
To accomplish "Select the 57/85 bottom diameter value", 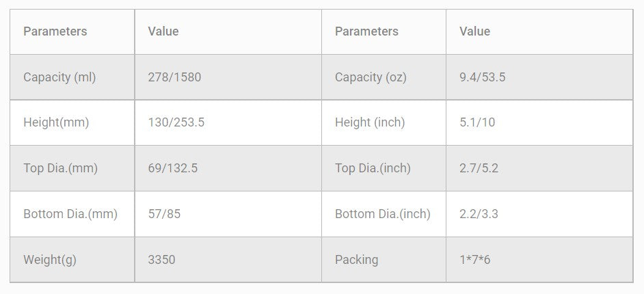I will click(164, 214).
